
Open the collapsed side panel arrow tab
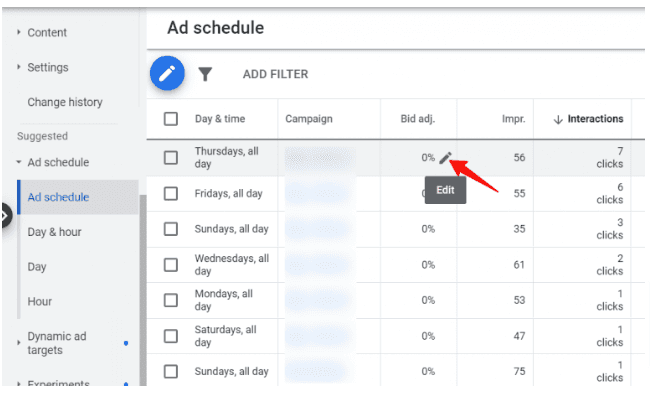click(6, 216)
